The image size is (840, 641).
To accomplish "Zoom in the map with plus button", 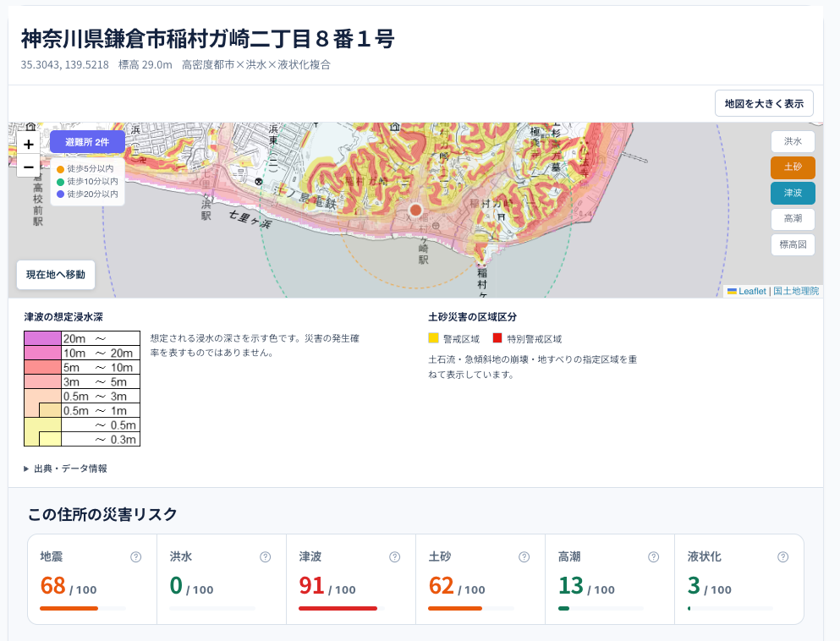I will (x=29, y=144).
